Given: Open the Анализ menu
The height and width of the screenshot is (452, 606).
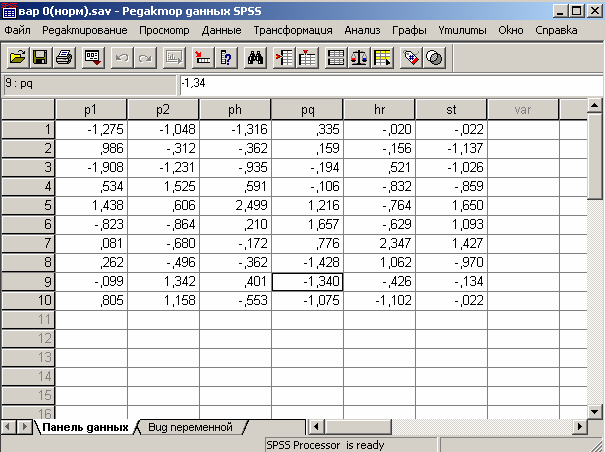Looking at the screenshot, I should pos(362,30).
